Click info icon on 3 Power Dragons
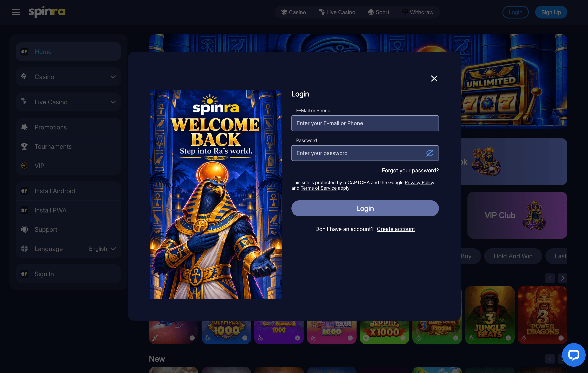The height and width of the screenshot is (373, 588). point(561,338)
